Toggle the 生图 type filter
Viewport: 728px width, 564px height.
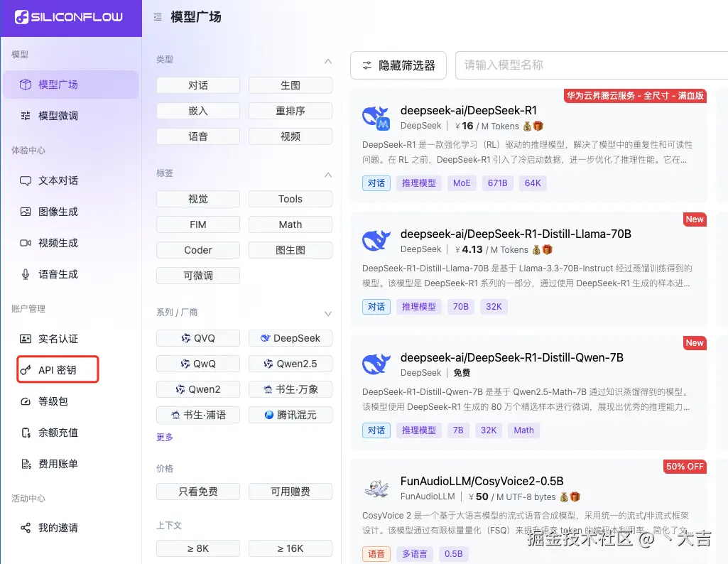point(290,85)
